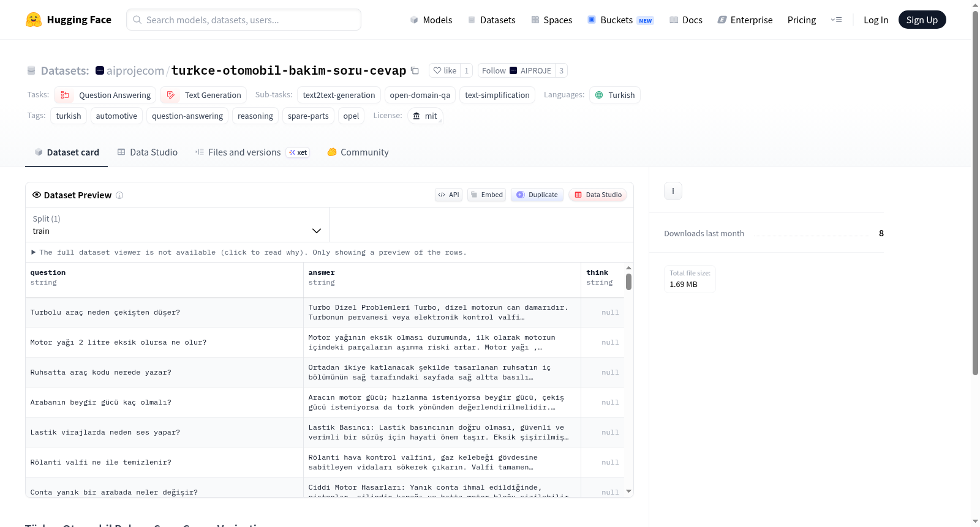The width and height of the screenshot is (980, 527).
Task: Click the AIPROJE follower count
Action: click(561, 70)
